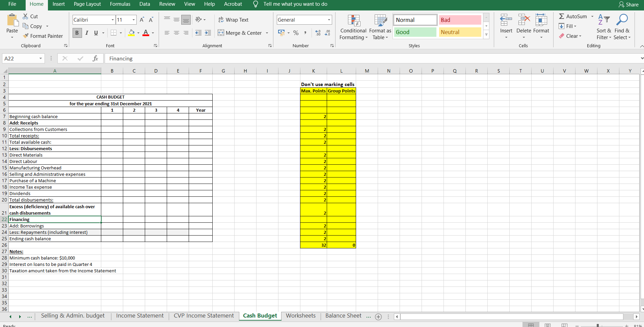The width and height of the screenshot is (644, 327).
Task: Click the Decrease Indent icon
Action: click(198, 33)
